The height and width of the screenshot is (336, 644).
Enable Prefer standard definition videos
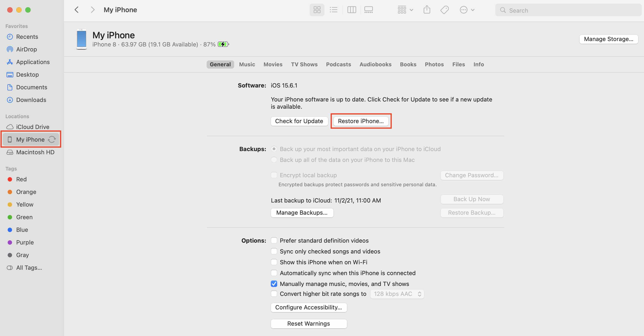(x=274, y=240)
